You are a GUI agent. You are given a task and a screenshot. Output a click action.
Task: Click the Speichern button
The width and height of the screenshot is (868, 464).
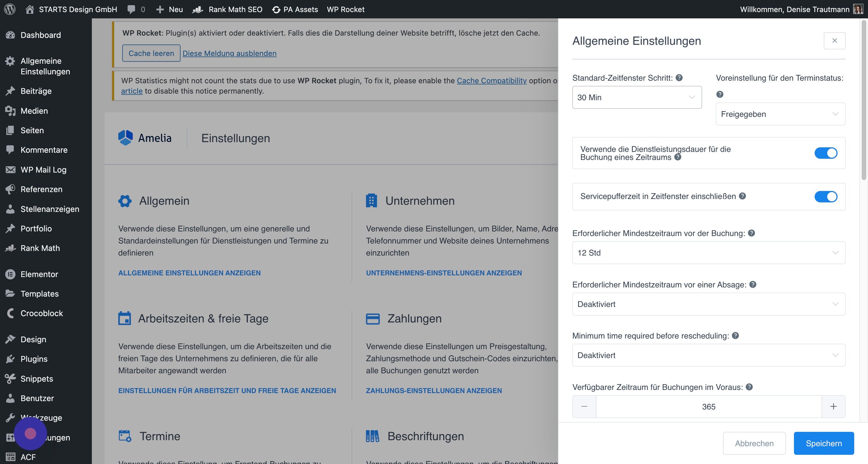tap(824, 443)
